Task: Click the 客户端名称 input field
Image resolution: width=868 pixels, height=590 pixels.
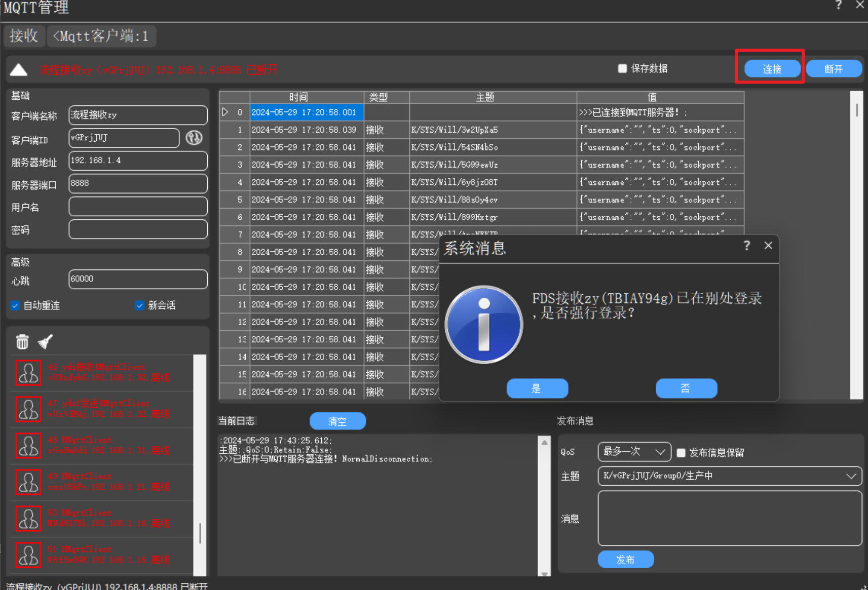Action: pos(138,115)
